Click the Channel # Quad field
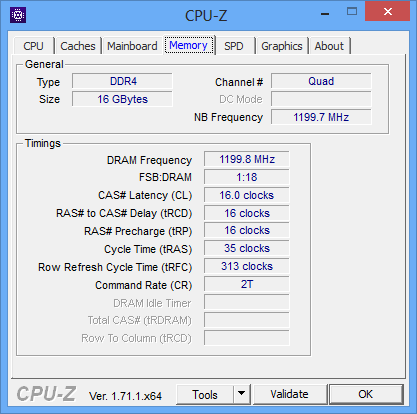Image resolution: width=417 pixels, height=414 pixels. (x=321, y=81)
